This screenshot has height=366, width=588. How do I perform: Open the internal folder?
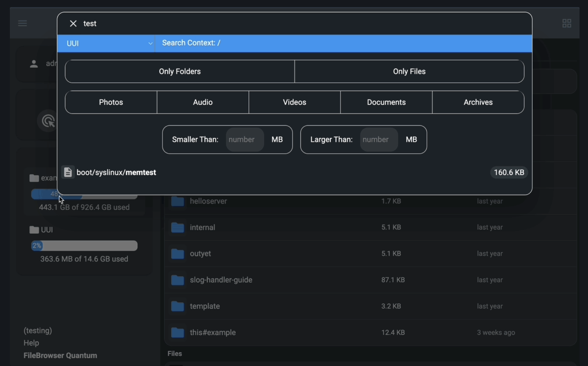tap(370, 227)
